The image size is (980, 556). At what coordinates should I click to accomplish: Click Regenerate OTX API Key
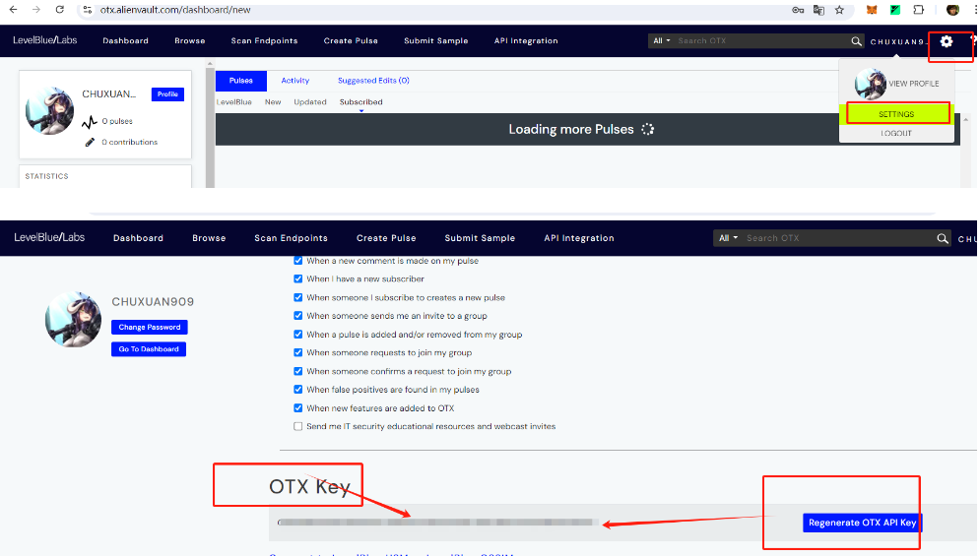point(862,523)
